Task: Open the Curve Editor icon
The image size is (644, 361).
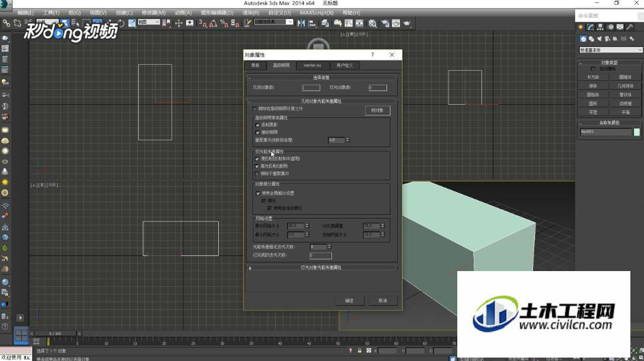Action: (x=349, y=23)
